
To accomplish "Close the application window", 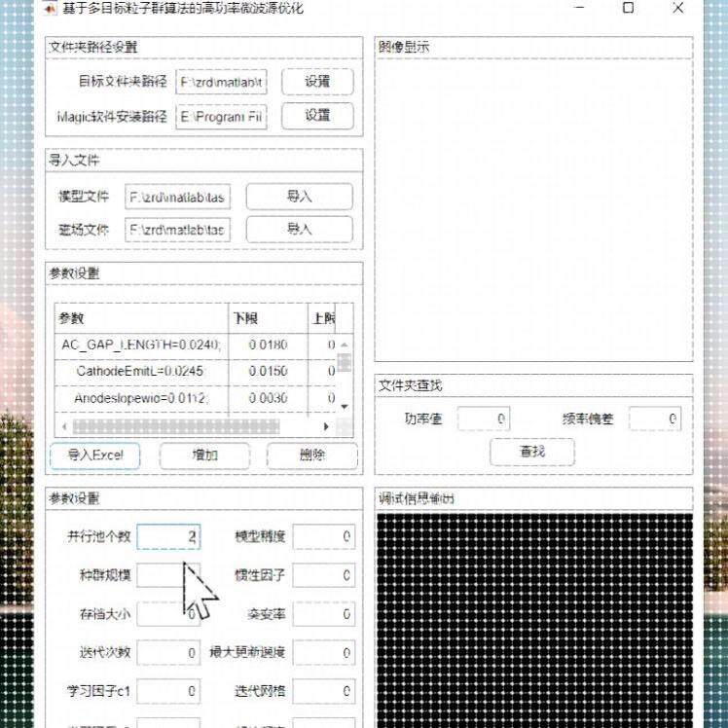I will click(x=678, y=8).
